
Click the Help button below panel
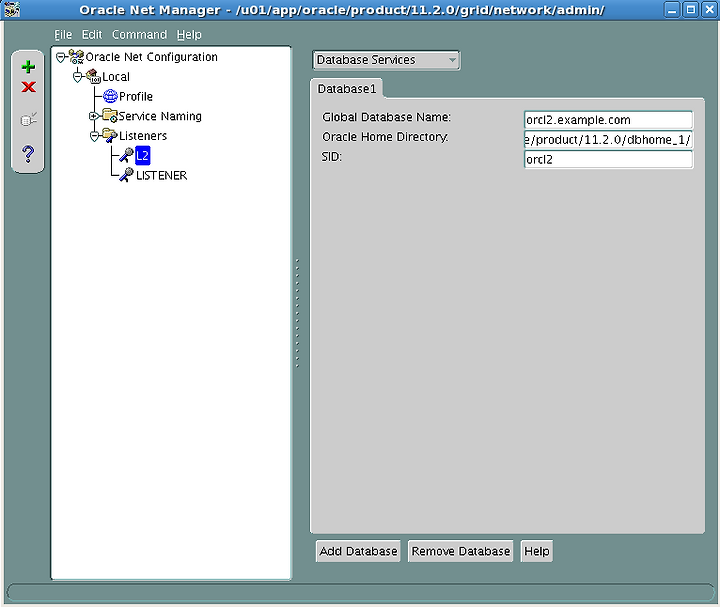point(537,551)
